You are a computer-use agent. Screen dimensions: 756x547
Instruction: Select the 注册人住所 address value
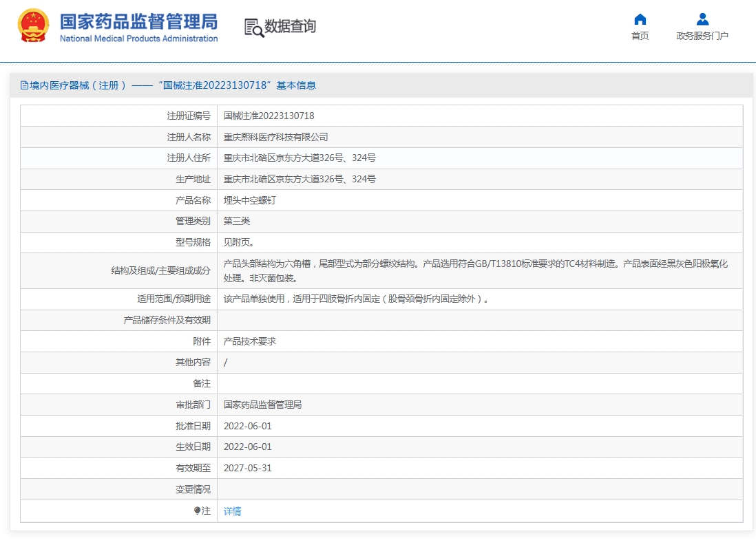pyautogui.click(x=300, y=158)
